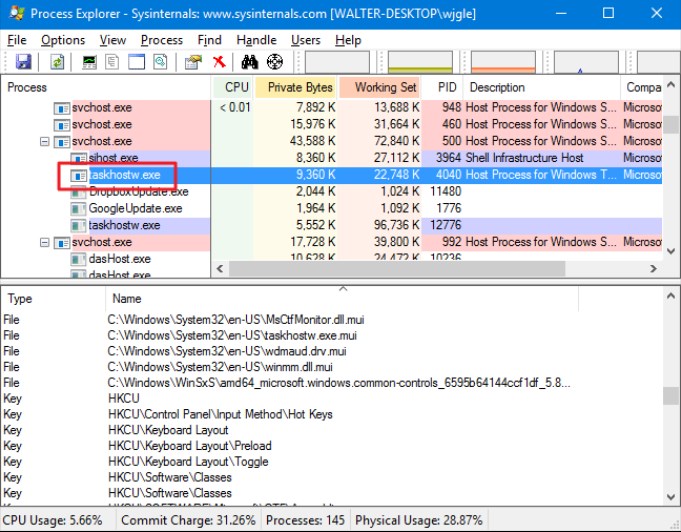Screen dimensions: 681x532
Task: Sort by the PID column header
Action: pos(442,87)
